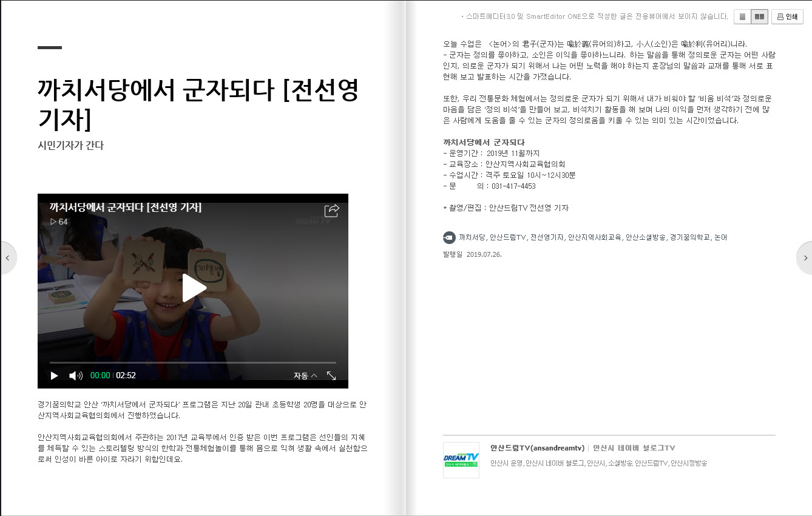Open the 논어 tag
812x516 pixels.
click(720, 237)
